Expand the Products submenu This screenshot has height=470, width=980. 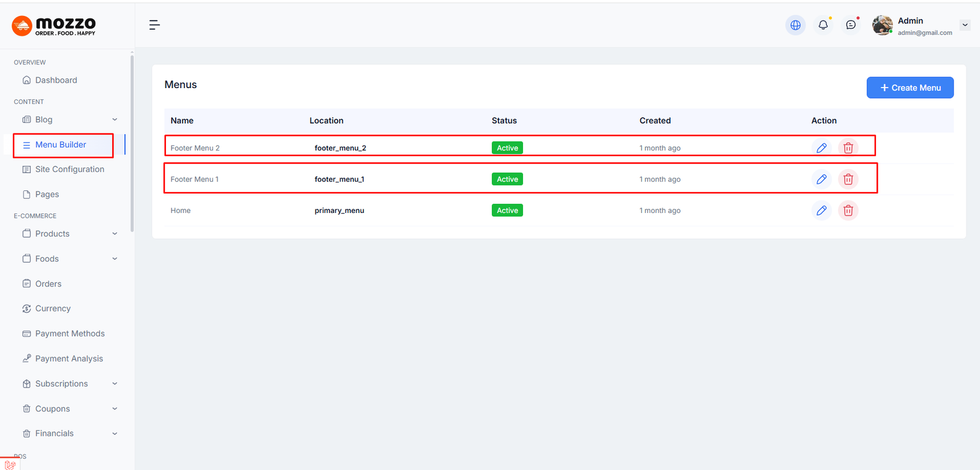(115, 234)
